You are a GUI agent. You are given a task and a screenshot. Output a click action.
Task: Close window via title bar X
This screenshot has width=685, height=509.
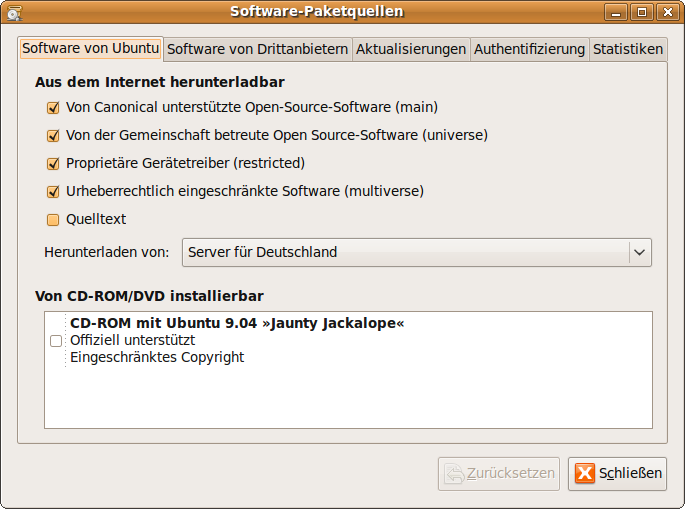668,12
